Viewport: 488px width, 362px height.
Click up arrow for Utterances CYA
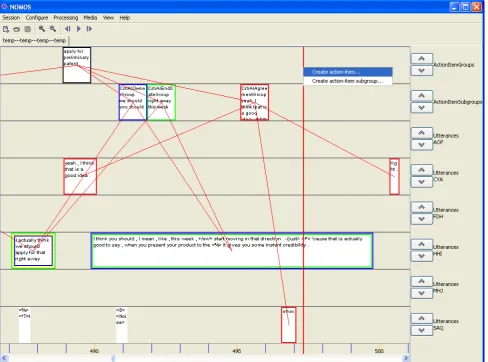click(421, 170)
